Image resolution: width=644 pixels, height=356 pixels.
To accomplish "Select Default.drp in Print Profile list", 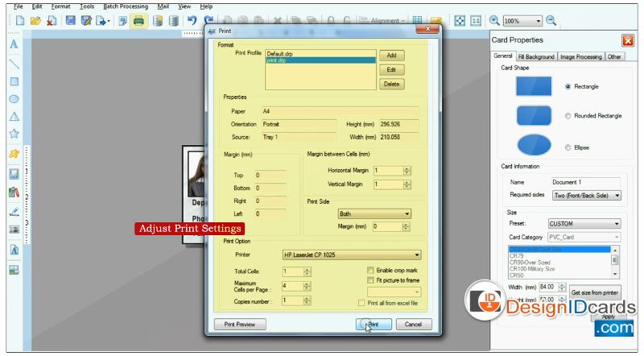I will coord(320,54).
